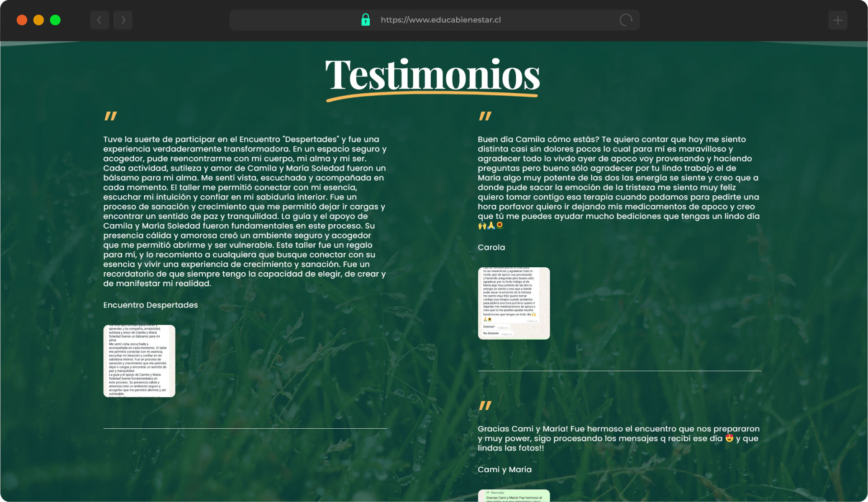Click the red close window button
Viewport: 868px width, 502px height.
click(x=22, y=20)
